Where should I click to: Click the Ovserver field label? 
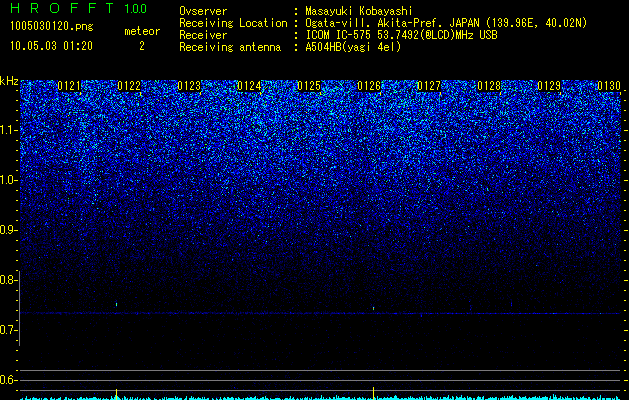click(203, 11)
